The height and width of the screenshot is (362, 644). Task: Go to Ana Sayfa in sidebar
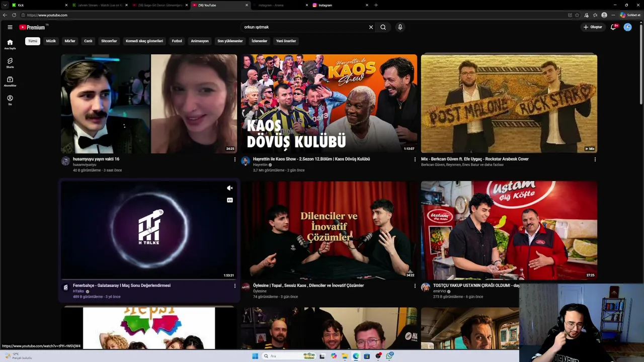pos(10,45)
